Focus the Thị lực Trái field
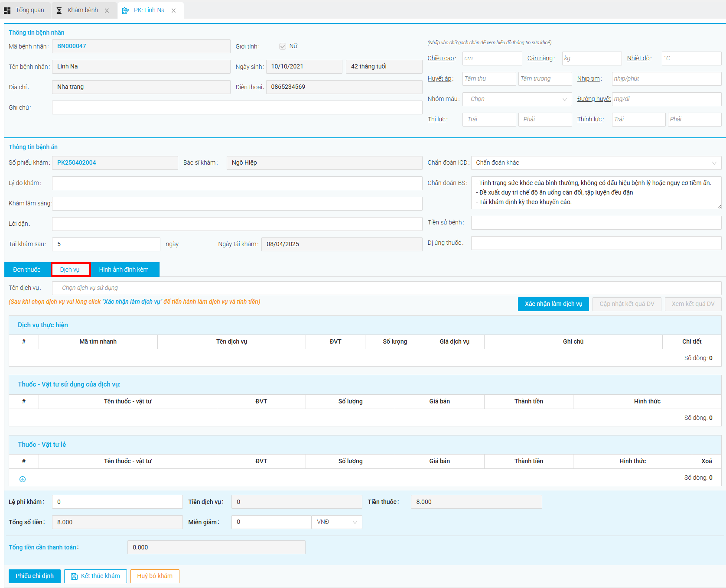The width and height of the screenshot is (726, 588). coord(489,120)
